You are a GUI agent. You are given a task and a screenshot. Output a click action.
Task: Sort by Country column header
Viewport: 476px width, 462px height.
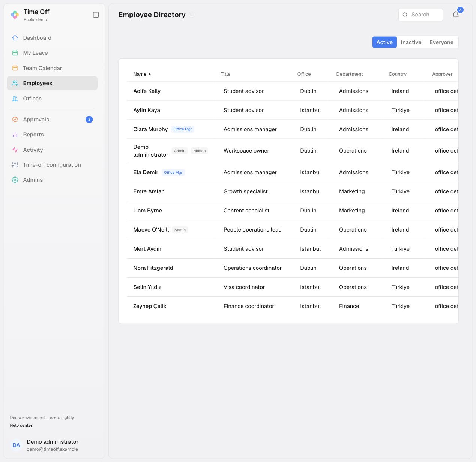398,74
